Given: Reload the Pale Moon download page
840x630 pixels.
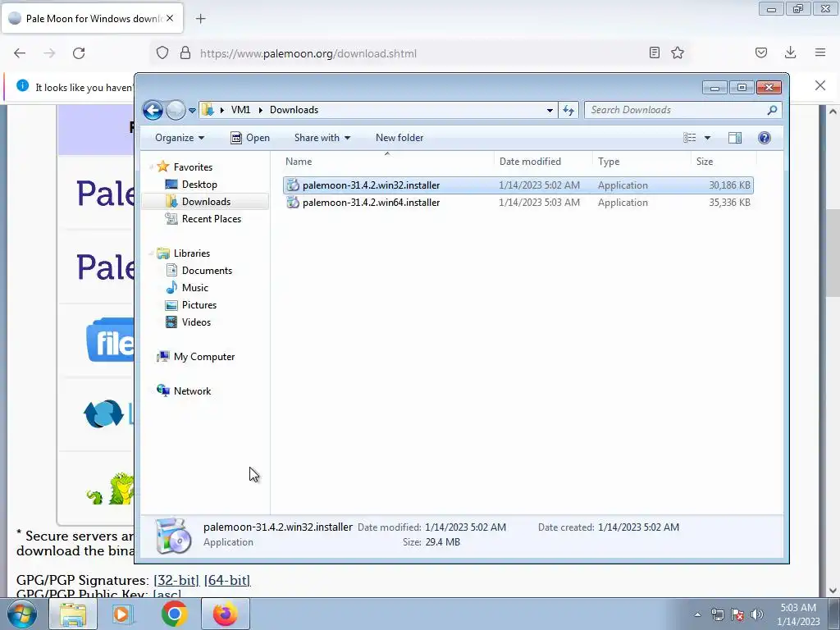Looking at the screenshot, I should point(79,53).
